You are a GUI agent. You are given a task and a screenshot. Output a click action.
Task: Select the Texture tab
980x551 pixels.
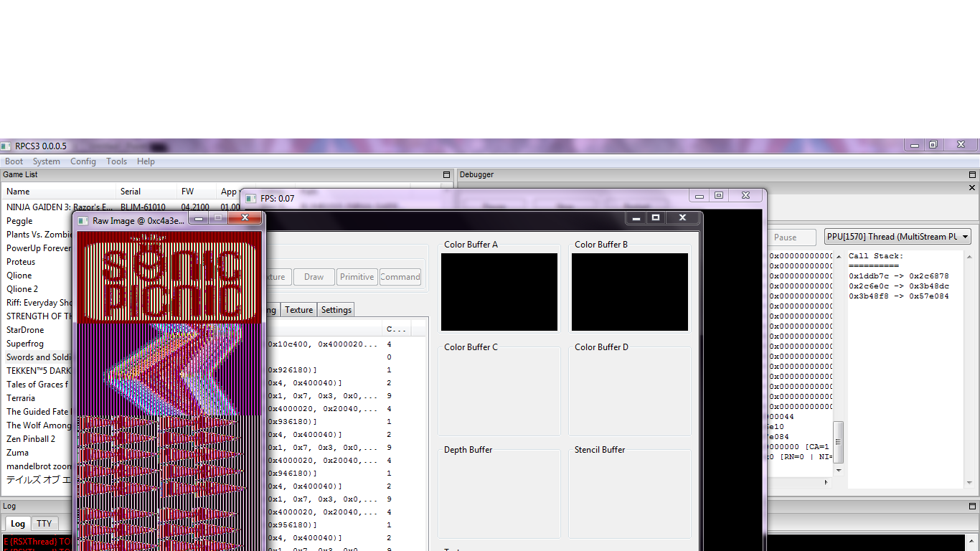click(x=298, y=310)
